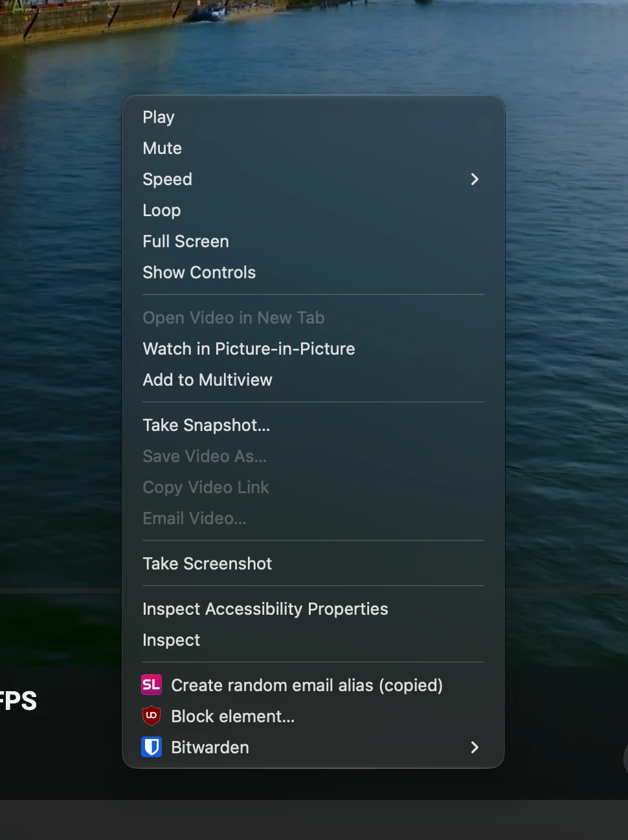The image size is (628, 840).
Task: Select the Mute menu entry
Action: tap(313, 148)
